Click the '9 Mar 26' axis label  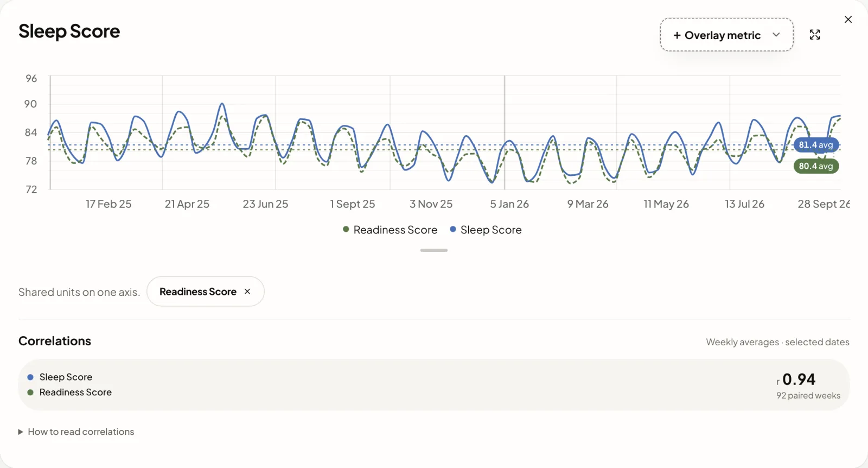tap(588, 204)
